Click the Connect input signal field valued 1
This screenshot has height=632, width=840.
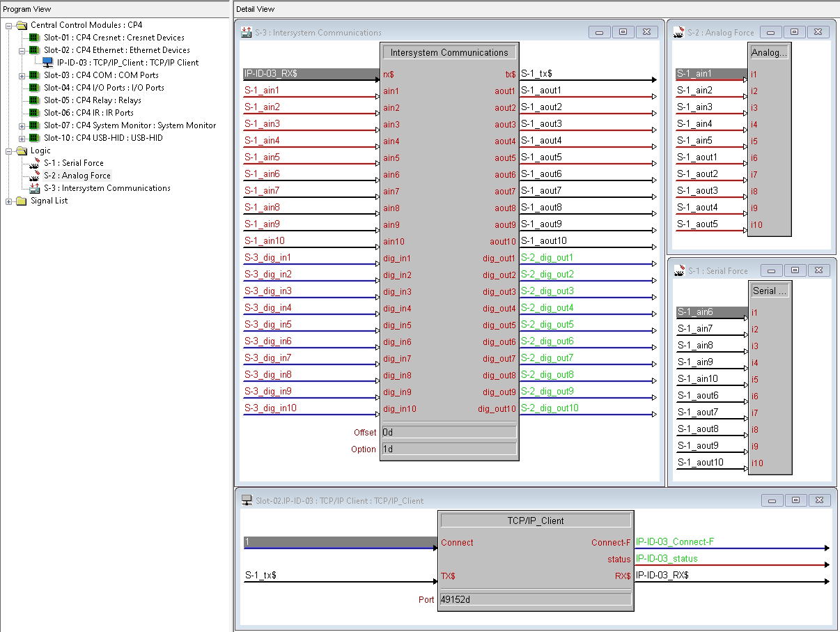click(341, 542)
